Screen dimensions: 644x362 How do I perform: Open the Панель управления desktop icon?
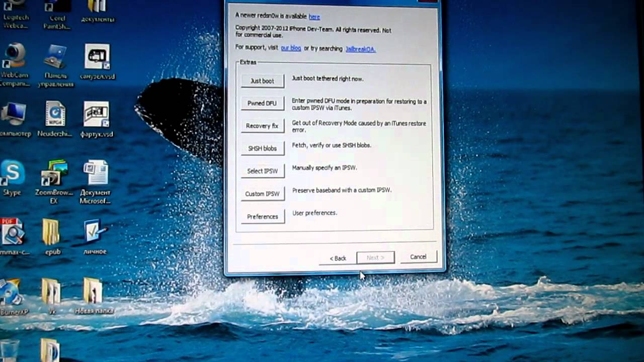pos(56,65)
